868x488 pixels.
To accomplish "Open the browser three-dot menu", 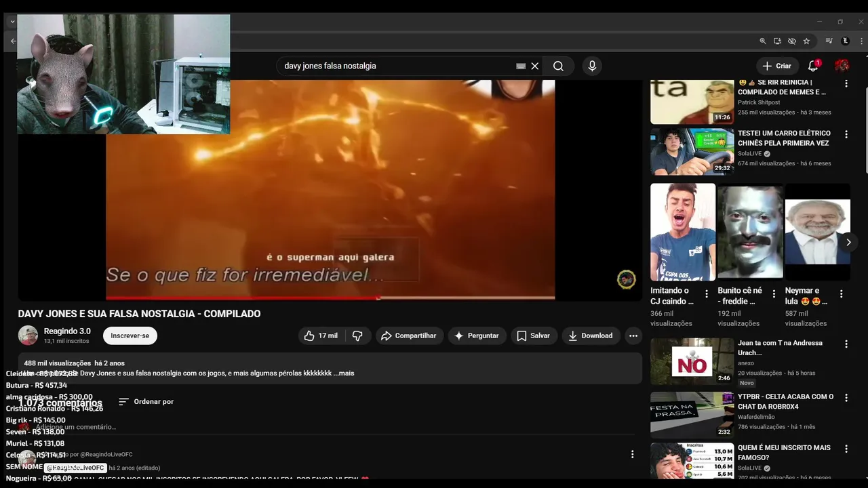I will [861, 41].
